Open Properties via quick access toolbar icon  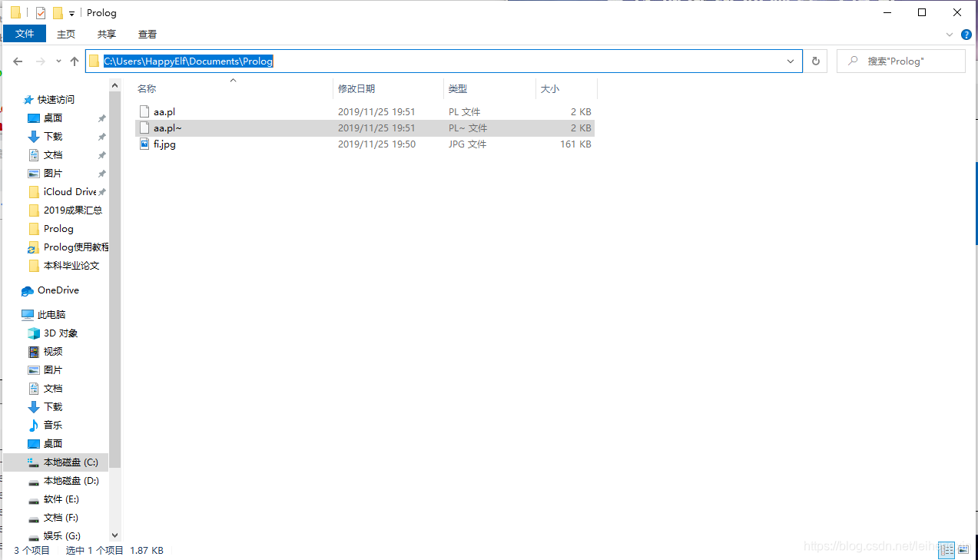point(40,12)
